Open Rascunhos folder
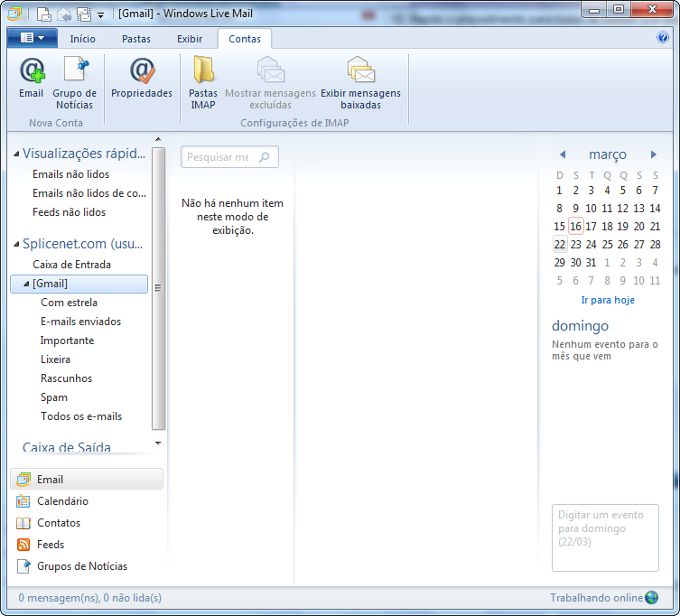The image size is (680, 616). click(66, 378)
